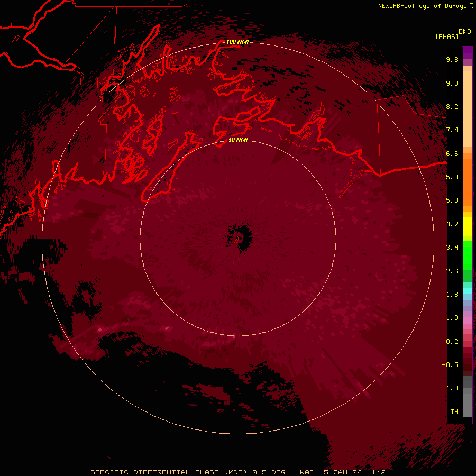Image resolution: width=476 pixels, height=476 pixels.
Task: Click the 5.0 value on the color scale
Action: [452, 200]
